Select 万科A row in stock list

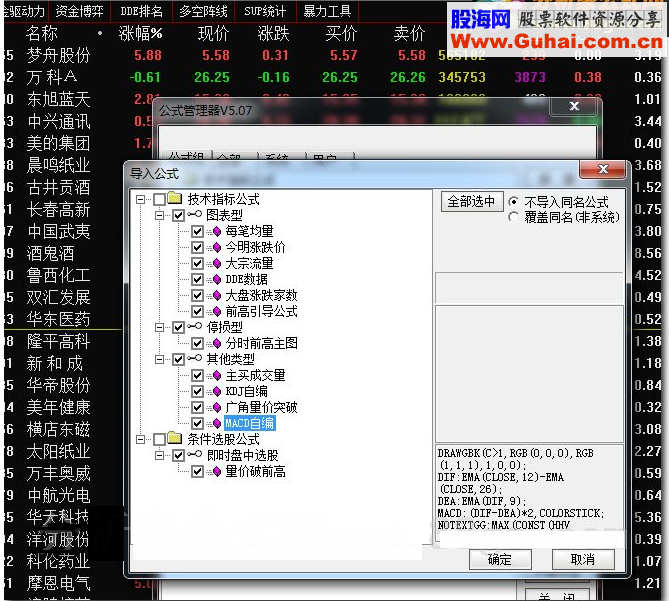tap(333, 77)
